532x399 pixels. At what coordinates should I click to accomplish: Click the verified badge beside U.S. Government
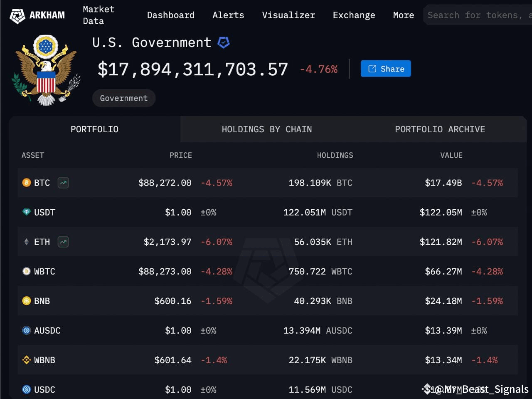point(224,42)
